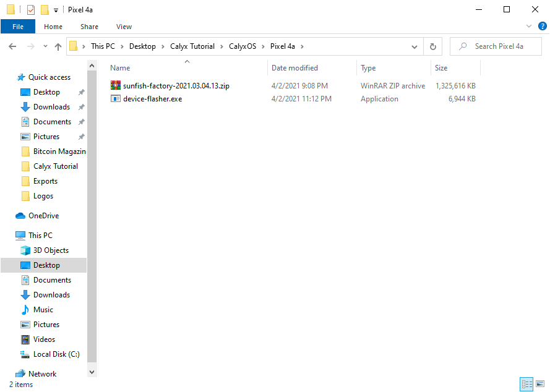Open the Recent locations dropdown arrow
This screenshot has width=550, height=392.
[x=45, y=46]
